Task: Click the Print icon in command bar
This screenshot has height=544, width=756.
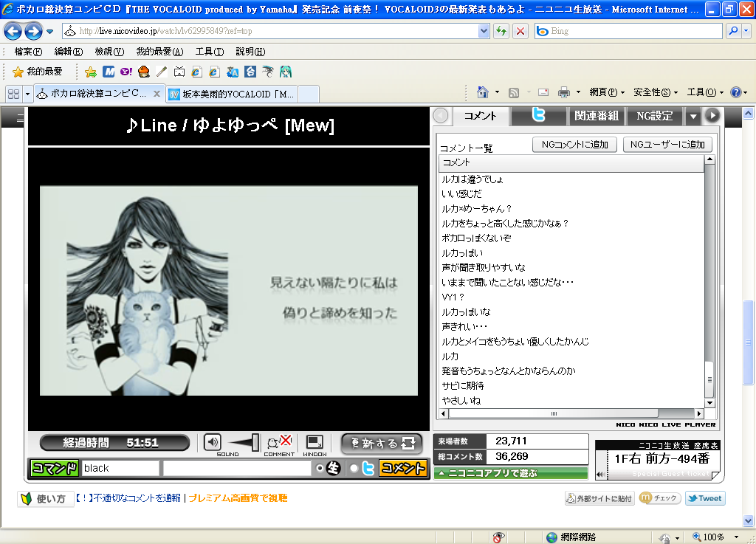Action: tap(563, 92)
